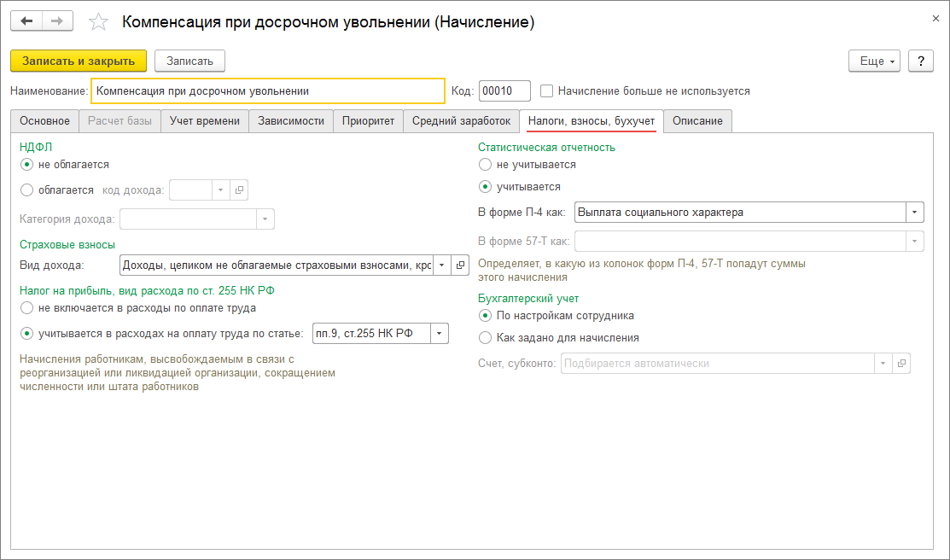Click the forward navigation arrow
Screen dimensions: 950x560
(x=57, y=21)
